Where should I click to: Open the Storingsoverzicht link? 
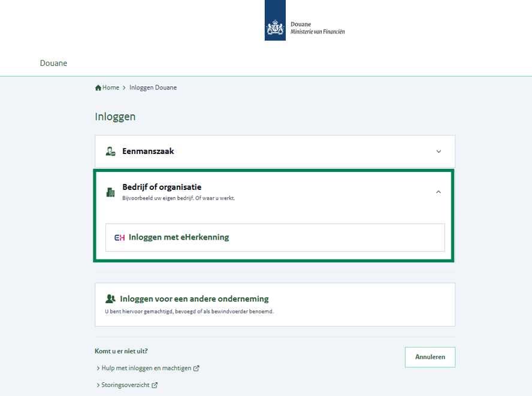[125, 385]
